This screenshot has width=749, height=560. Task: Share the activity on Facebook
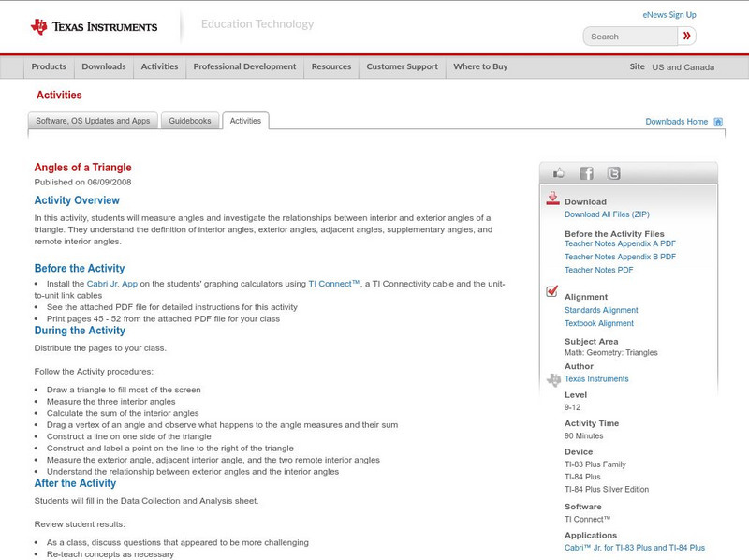click(x=586, y=173)
